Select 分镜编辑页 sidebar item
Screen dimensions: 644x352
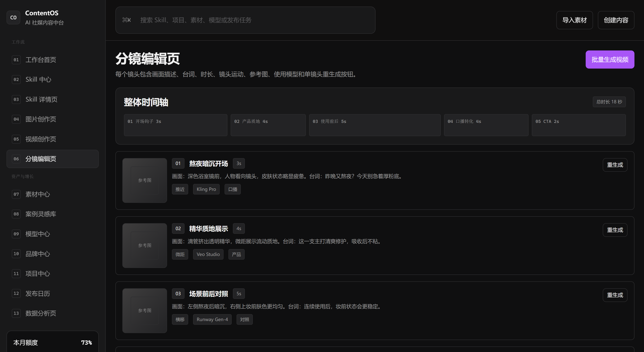pyautogui.click(x=52, y=159)
